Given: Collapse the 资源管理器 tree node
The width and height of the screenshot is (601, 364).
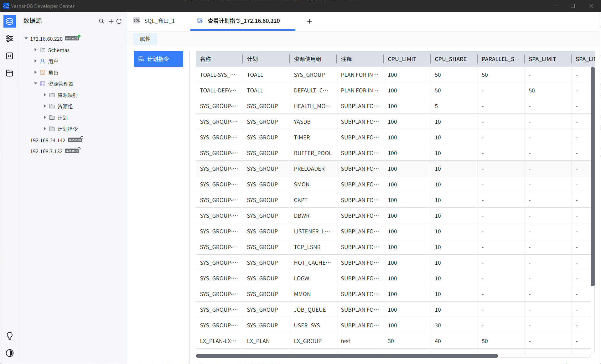Looking at the screenshot, I should 35,84.
